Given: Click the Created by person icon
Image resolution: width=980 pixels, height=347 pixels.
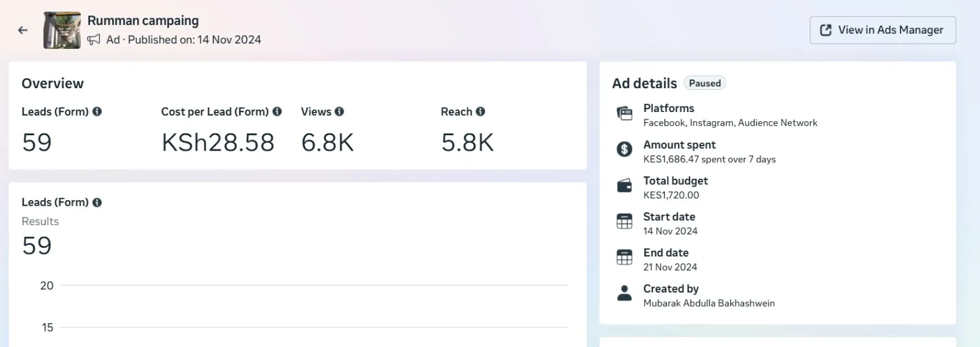Looking at the screenshot, I should point(624,293).
